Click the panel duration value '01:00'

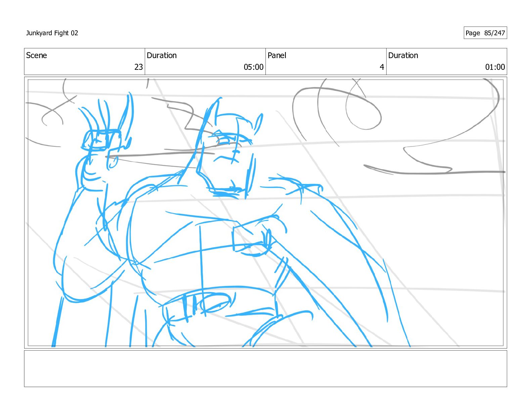click(x=495, y=67)
